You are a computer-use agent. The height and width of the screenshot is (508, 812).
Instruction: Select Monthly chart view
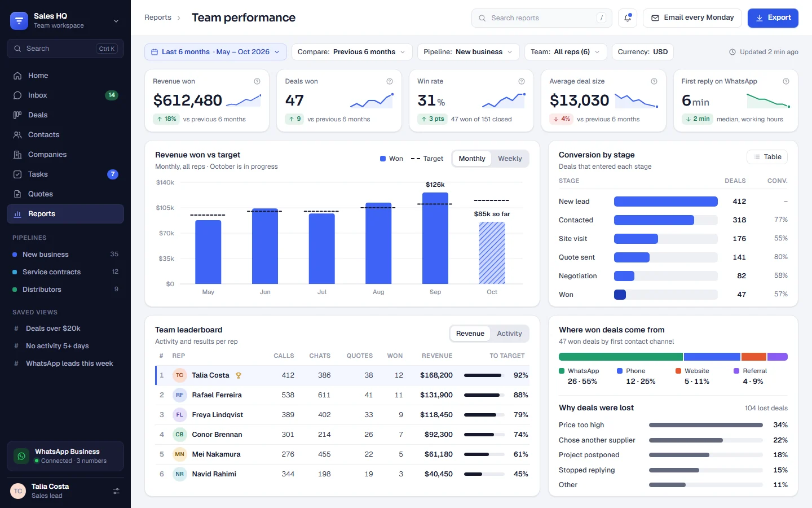coord(472,159)
